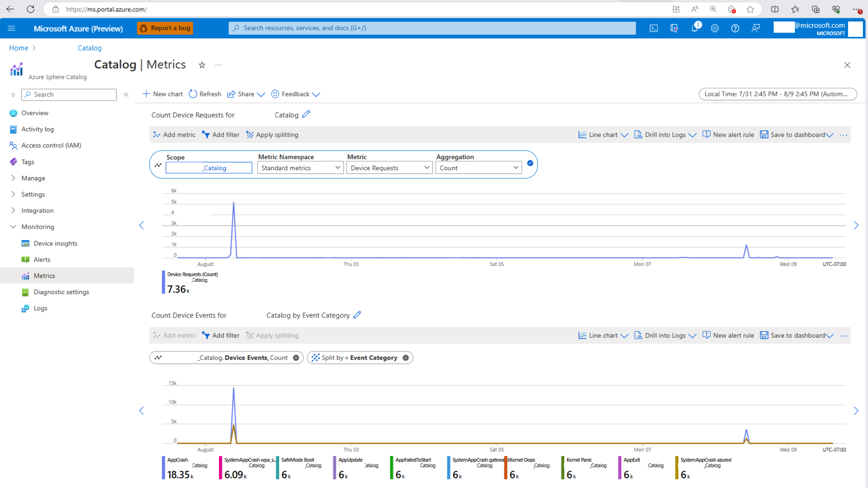
Task: Click the New chart icon button
Action: coord(146,93)
